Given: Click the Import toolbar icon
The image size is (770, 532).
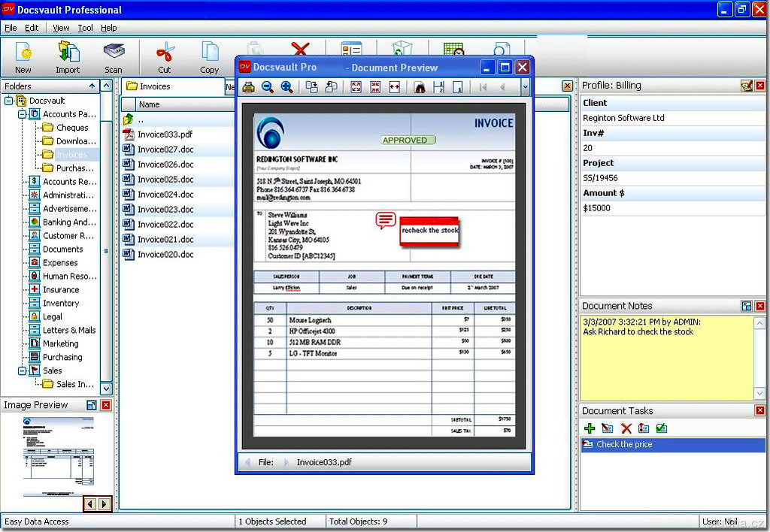Looking at the screenshot, I should [68, 56].
